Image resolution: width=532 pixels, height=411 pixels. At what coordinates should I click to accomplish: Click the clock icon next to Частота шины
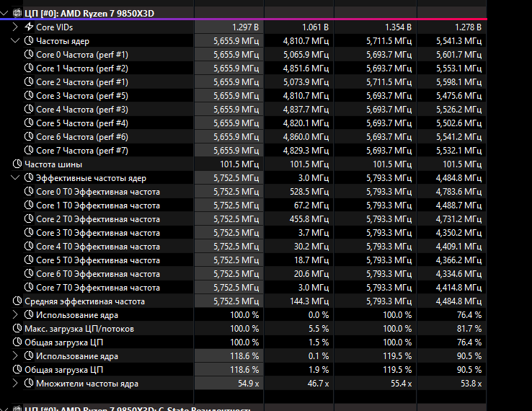[17, 164]
